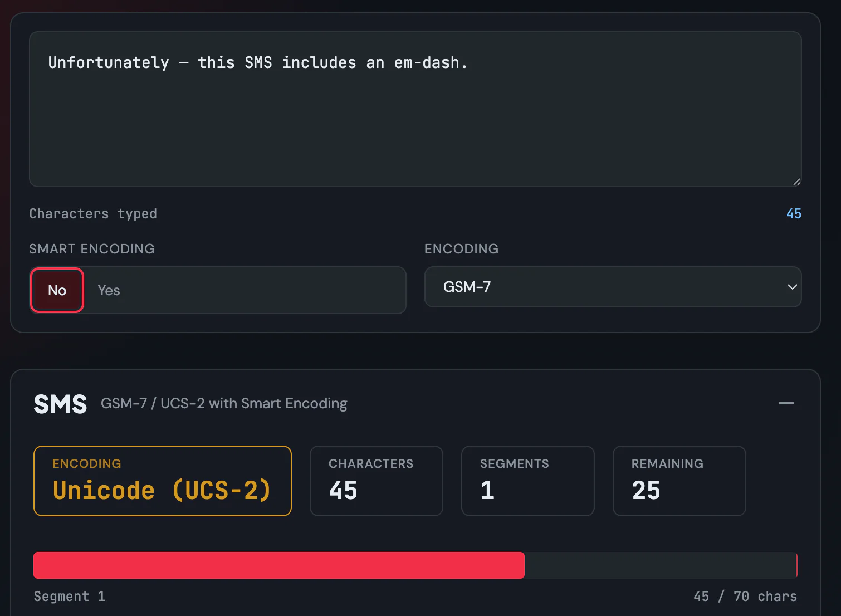The image size is (841, 616).
Task: Click the Characters typed label
Action: point(93,214)
